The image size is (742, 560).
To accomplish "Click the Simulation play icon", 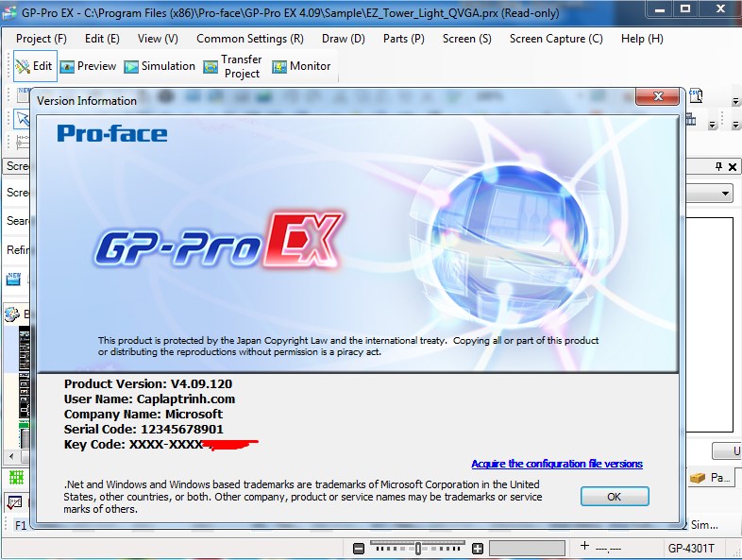I will (131, 67).
